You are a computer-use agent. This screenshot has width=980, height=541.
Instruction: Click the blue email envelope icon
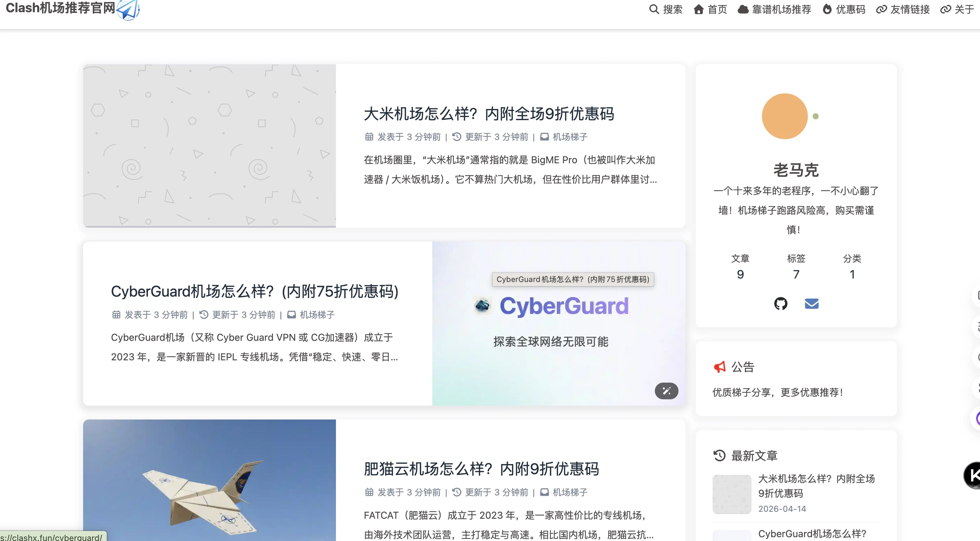[x=811, y=304]
